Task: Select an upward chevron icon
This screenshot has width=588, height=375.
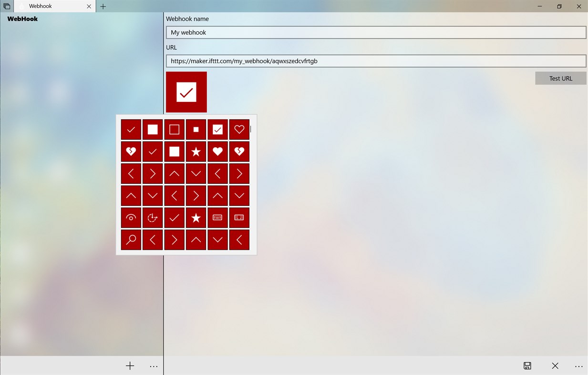Action: pos(174,173)
